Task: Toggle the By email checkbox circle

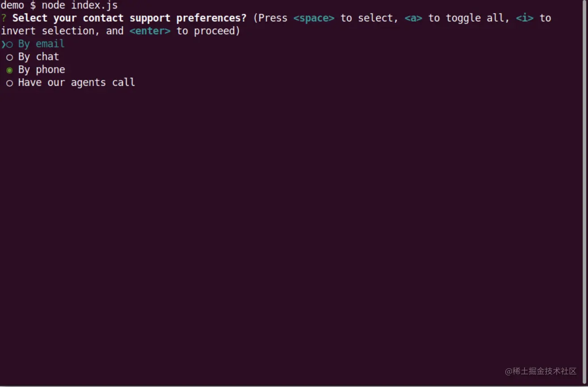Action: [x=9, y=45]
